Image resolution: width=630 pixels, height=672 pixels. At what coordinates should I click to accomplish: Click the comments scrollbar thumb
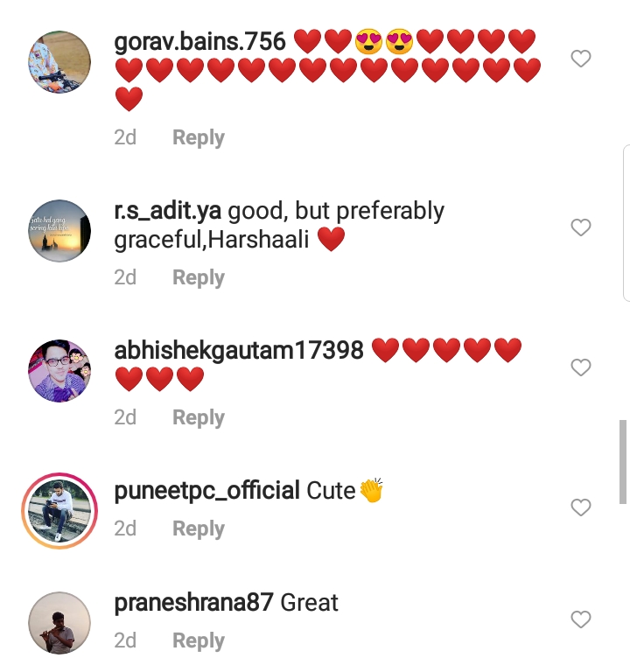623,462
